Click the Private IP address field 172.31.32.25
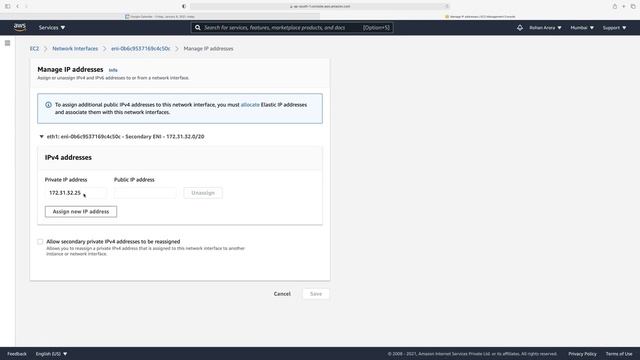This screenshot has width=640, height=360. [76, 193]
